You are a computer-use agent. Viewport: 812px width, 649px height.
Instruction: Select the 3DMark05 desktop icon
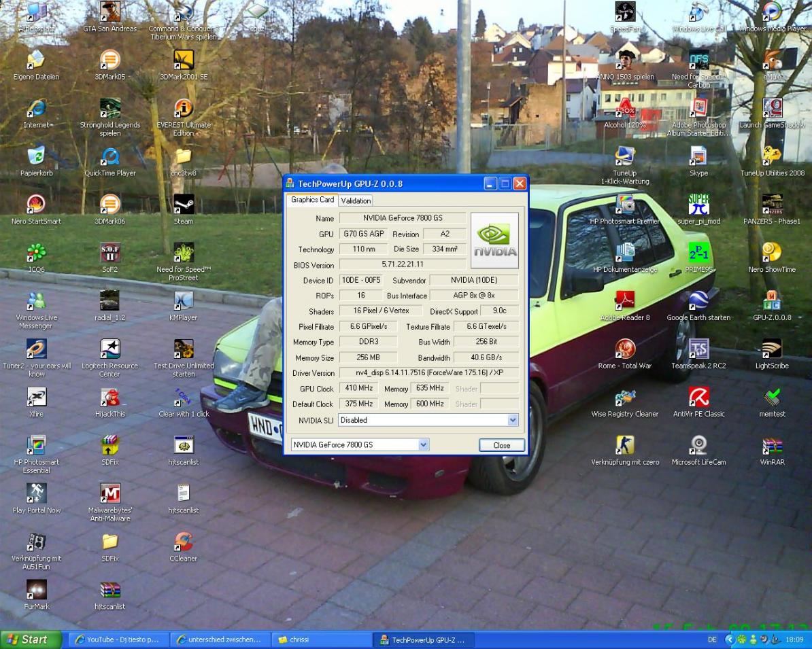(x=109, y=60)
